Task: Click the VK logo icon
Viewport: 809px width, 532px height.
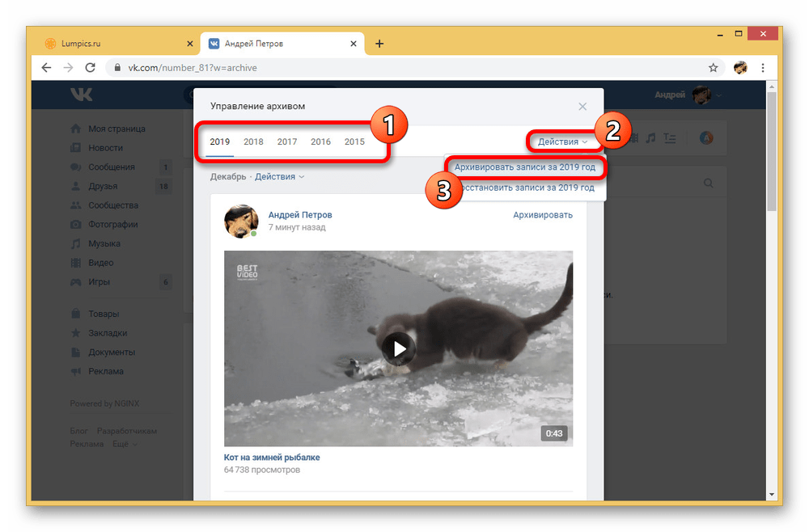Action: point(81,95)
